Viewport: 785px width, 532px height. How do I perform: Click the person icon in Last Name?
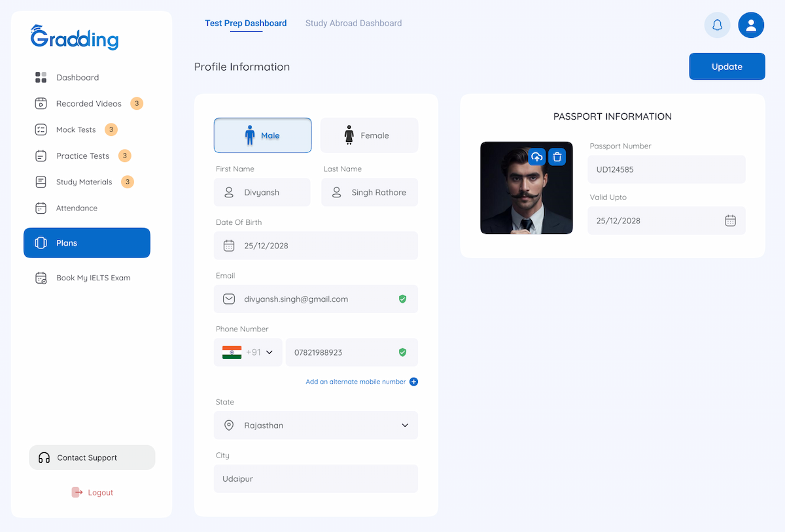(336, 192)
